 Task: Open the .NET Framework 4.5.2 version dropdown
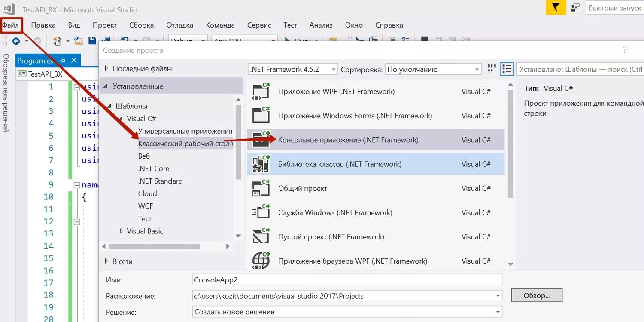click(334, 69)
